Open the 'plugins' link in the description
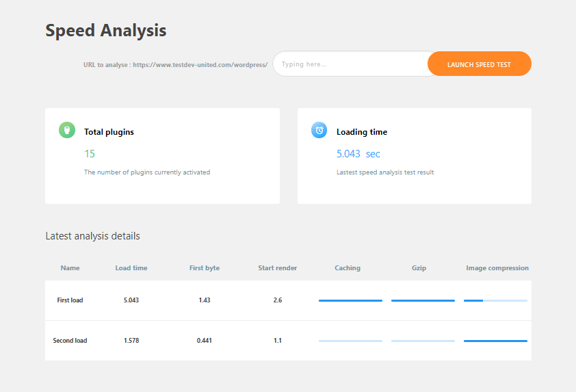576x392 pixels. click(142, 172)
